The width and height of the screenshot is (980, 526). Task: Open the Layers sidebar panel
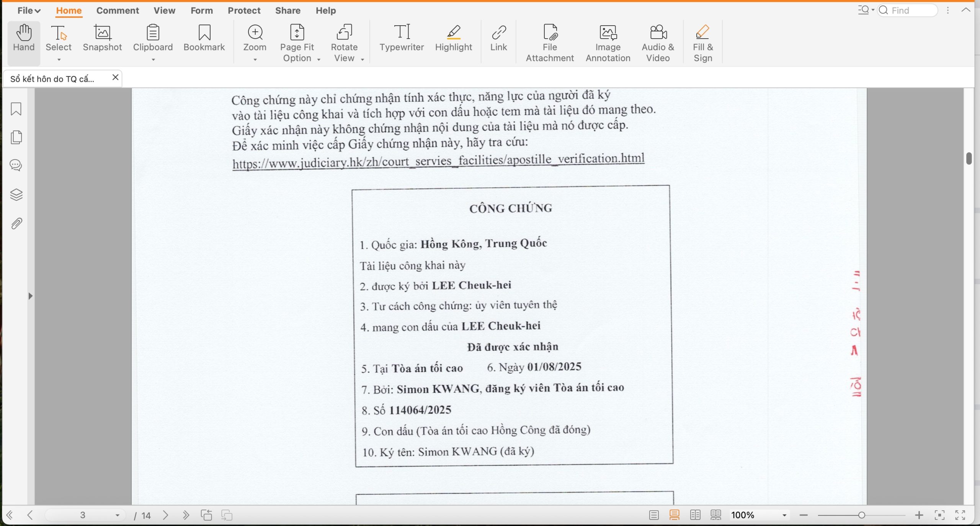tap(16, 195)
